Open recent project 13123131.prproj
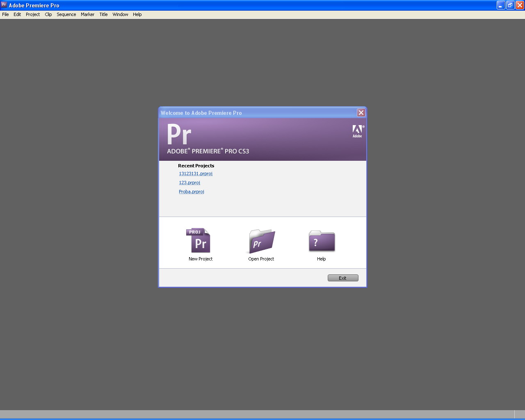525x420 pixels. tap(196, 173)
